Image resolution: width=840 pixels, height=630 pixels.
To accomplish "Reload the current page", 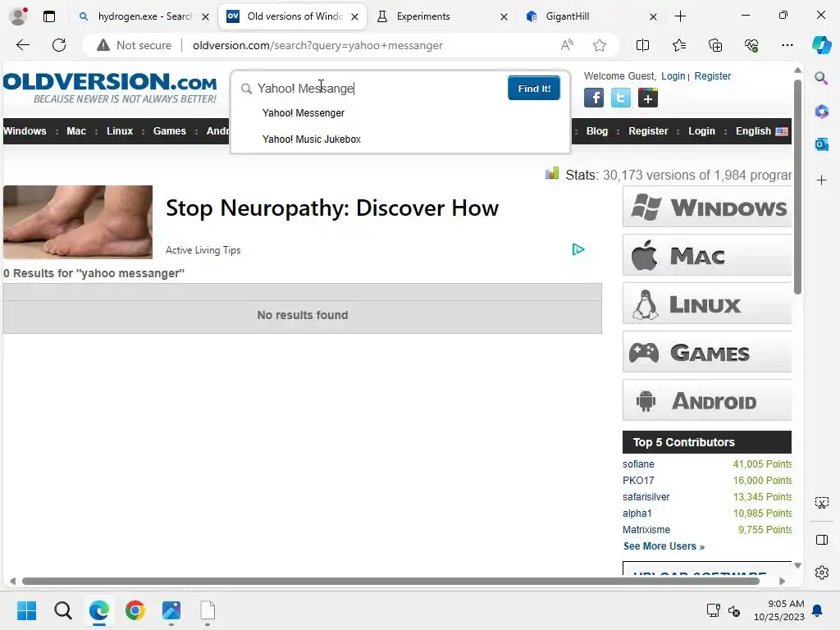I will tap(59, 45).
